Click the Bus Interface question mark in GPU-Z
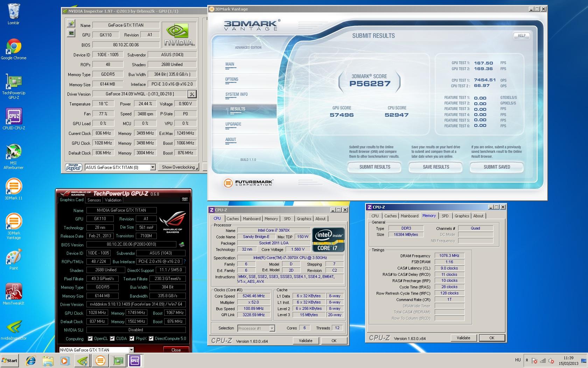Image resolution: width=588 pixels, height=368 pixels. pyautogui.click(x=184, y=261)
